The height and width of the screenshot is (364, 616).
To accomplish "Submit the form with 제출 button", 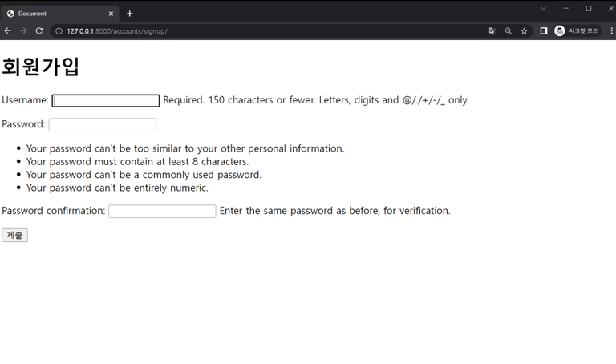I will point(14,235).
